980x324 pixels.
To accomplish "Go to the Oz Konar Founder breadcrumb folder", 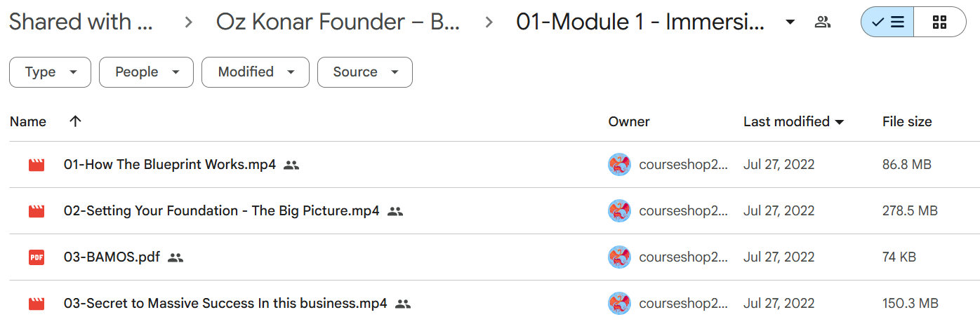I will coord(338,22).
